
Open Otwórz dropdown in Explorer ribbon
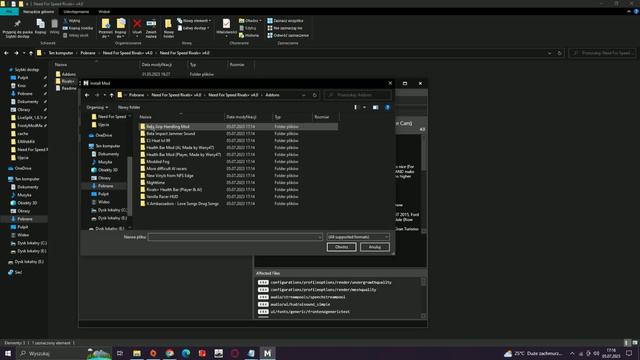[x=250, y=21]
